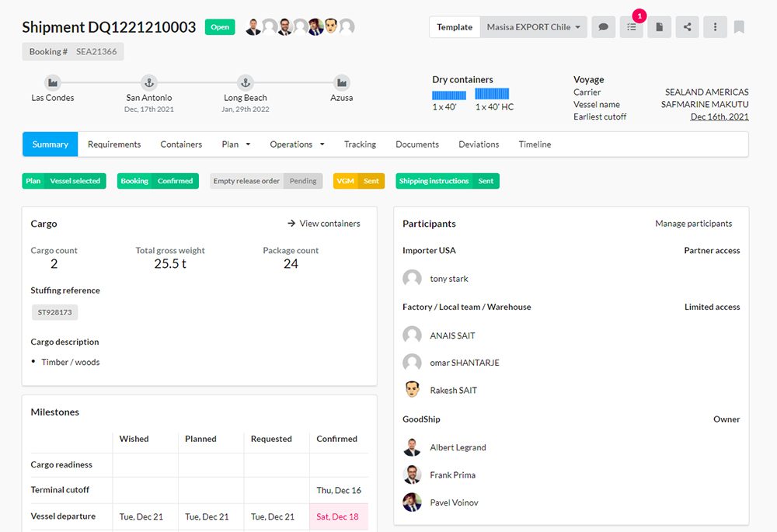Open the comments speech bubble icon
Screen dimensions: 777x532
(604, 27)
